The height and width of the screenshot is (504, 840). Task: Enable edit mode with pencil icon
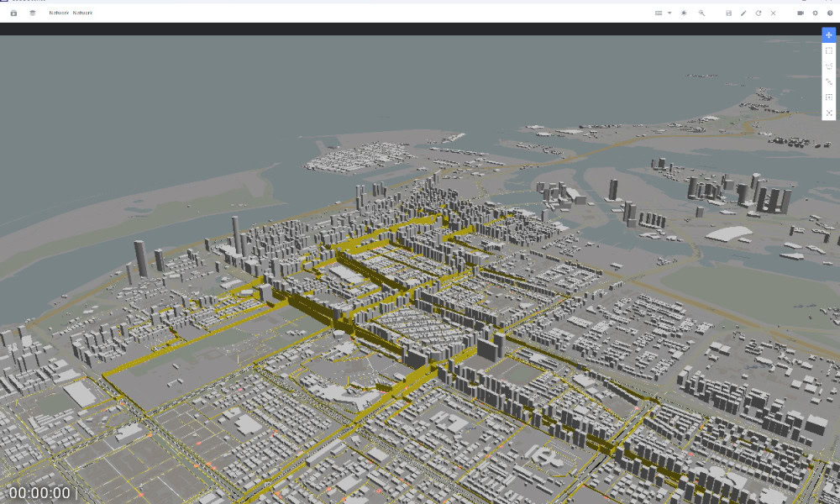[743, 13]
